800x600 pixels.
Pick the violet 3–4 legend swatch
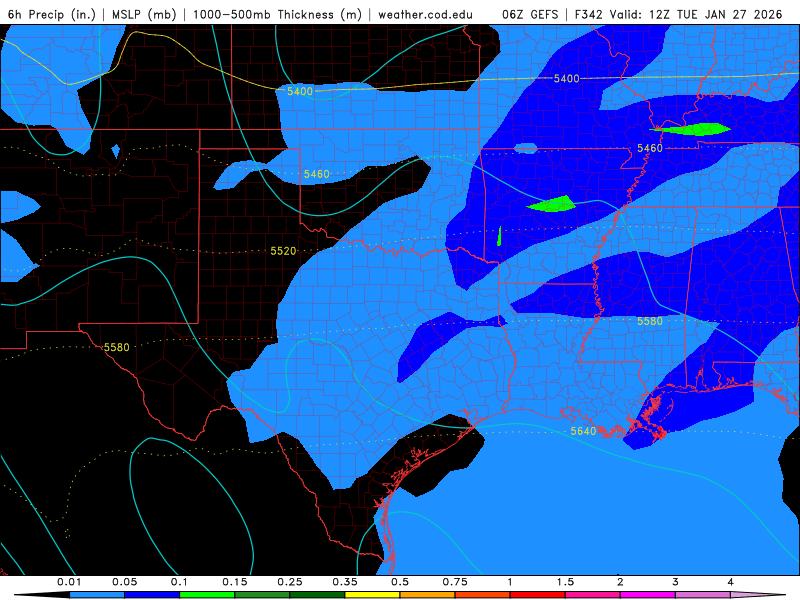[703, 595]
